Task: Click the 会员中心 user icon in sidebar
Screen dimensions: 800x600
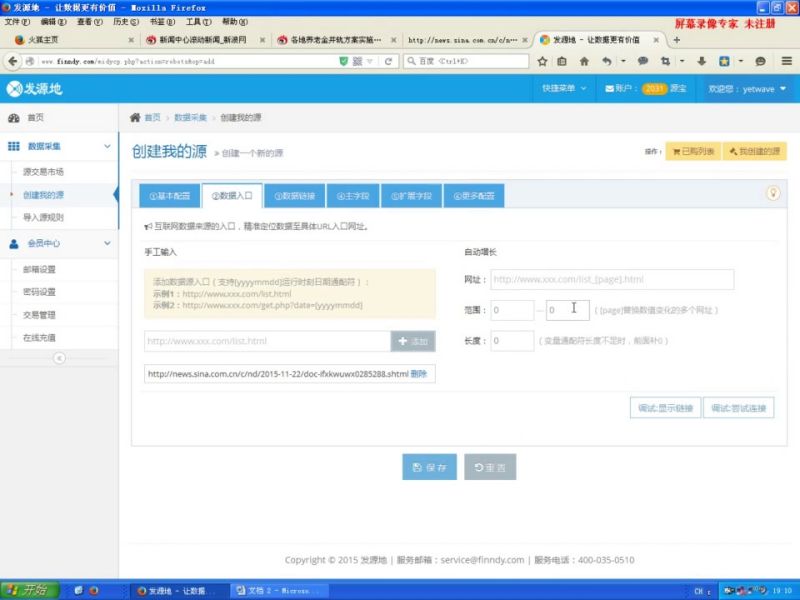Action: [x=14, y=242]
